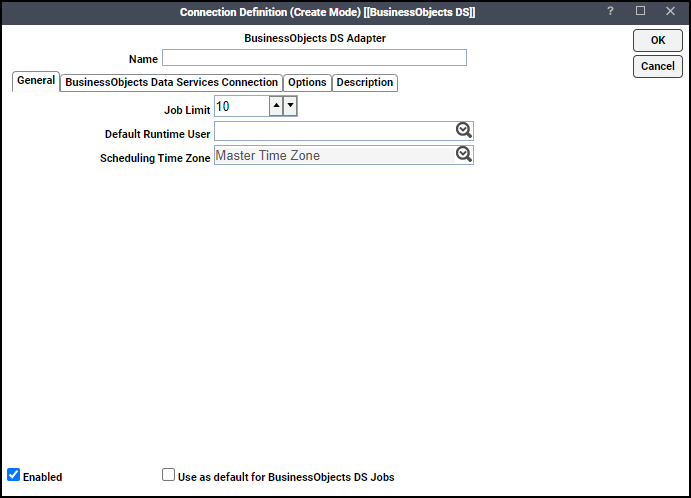Close the Connection Definition dialog

[670, 11]
